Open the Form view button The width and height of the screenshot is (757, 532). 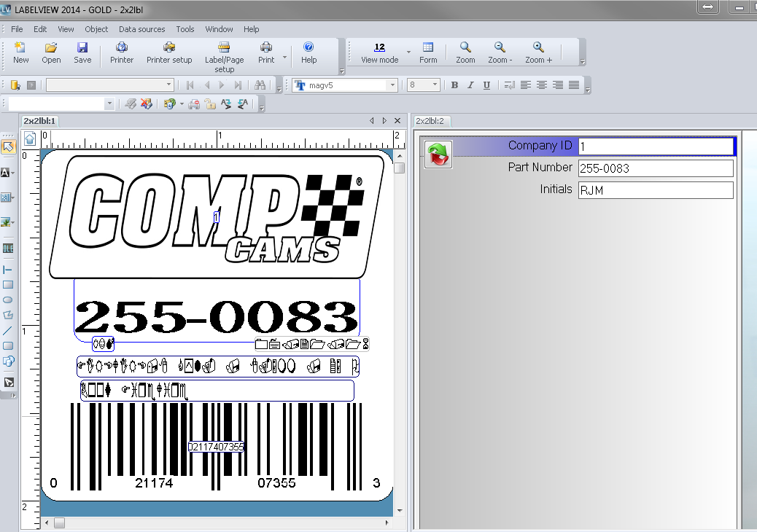pyautogui.click(x=428, y=52)
